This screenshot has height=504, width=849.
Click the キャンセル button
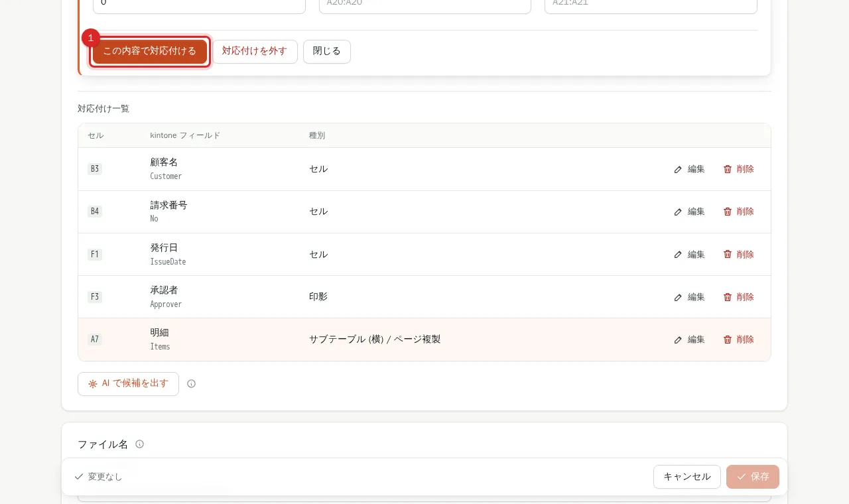tap(687, 477)
